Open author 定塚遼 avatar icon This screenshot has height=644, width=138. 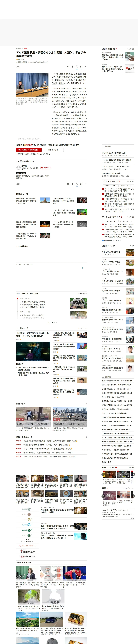pos(18,168)
